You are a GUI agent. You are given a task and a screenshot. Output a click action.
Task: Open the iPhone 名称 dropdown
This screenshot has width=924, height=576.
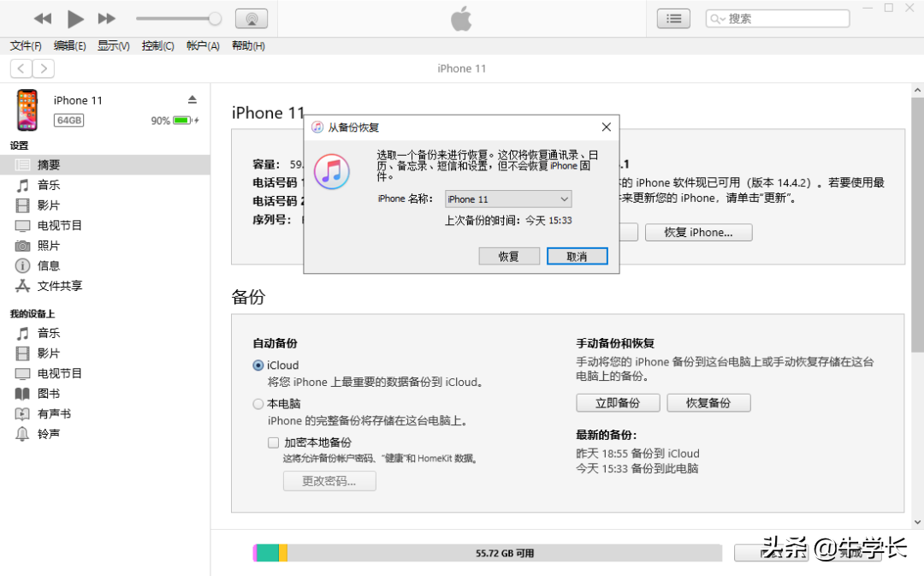coord(508,199)
